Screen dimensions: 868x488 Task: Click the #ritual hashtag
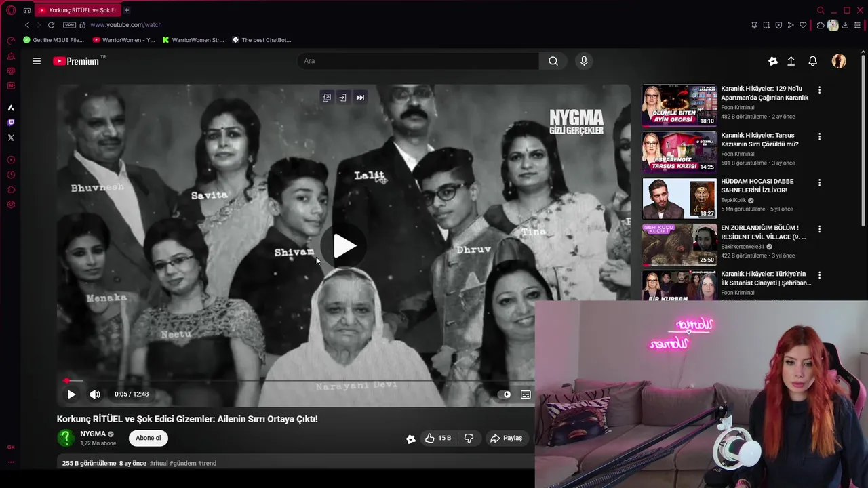click(159, 464)
